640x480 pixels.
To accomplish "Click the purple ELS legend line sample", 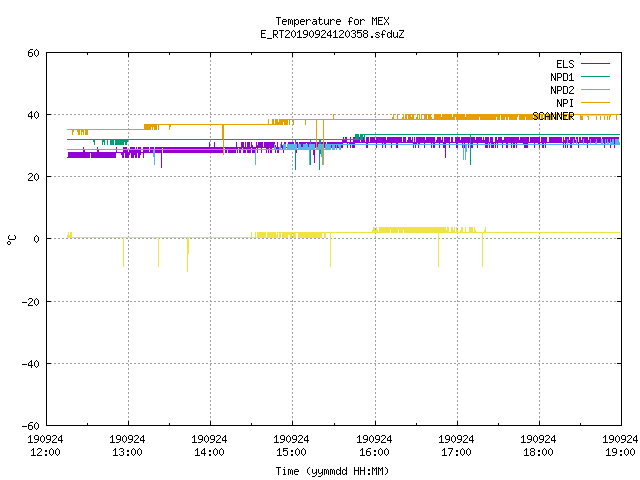I will 595,64.
